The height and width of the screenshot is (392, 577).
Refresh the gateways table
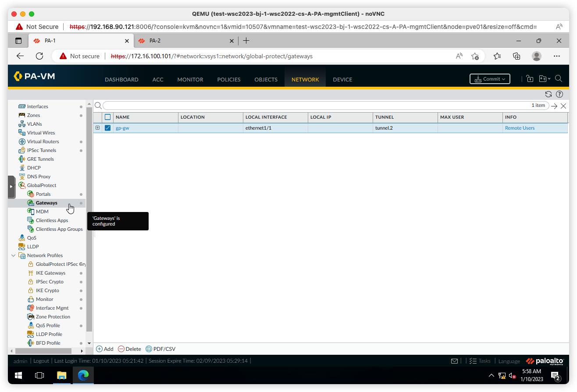coord(549,94)
